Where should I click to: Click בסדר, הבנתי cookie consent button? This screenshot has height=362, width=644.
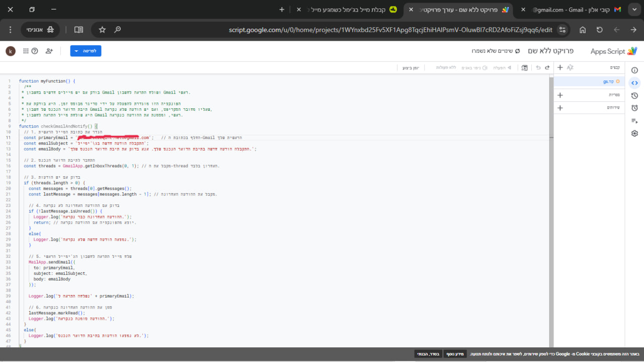[428, 354]
